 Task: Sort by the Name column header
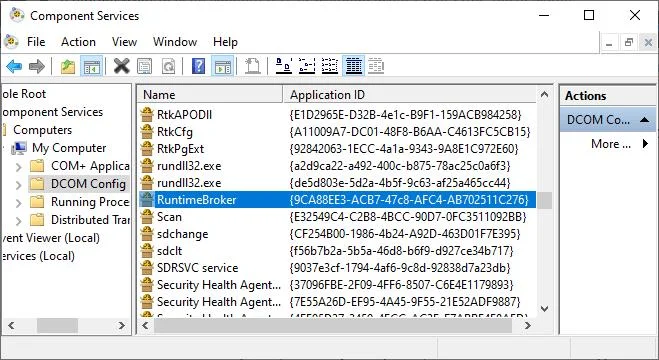tap(210, 95)
